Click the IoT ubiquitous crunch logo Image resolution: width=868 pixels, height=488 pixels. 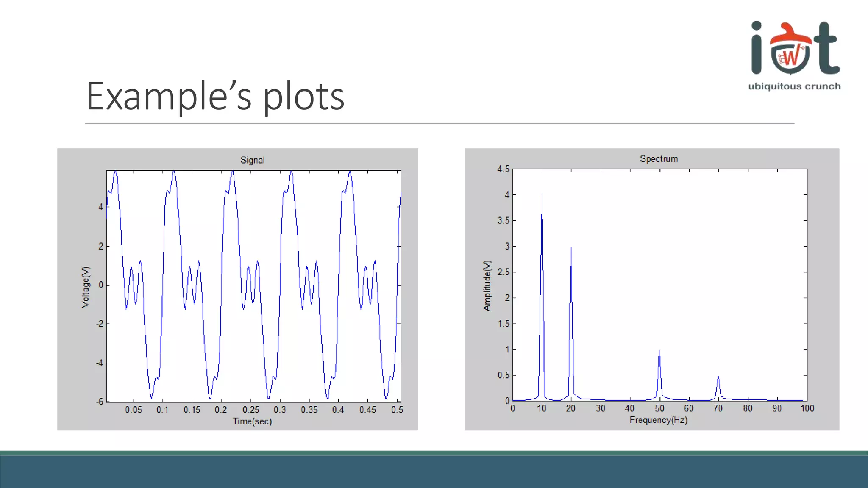[795, 56]
